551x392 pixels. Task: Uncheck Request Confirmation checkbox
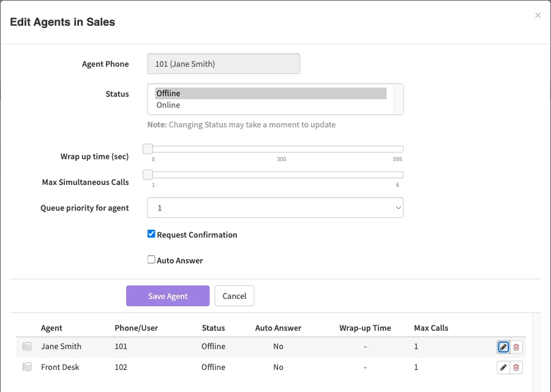151,234
